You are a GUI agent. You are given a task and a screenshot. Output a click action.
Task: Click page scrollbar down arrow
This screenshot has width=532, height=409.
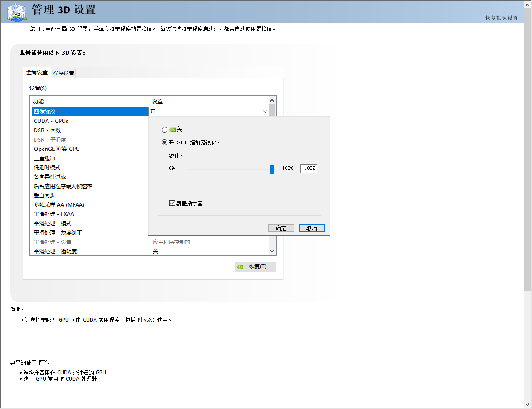point(527,404)
